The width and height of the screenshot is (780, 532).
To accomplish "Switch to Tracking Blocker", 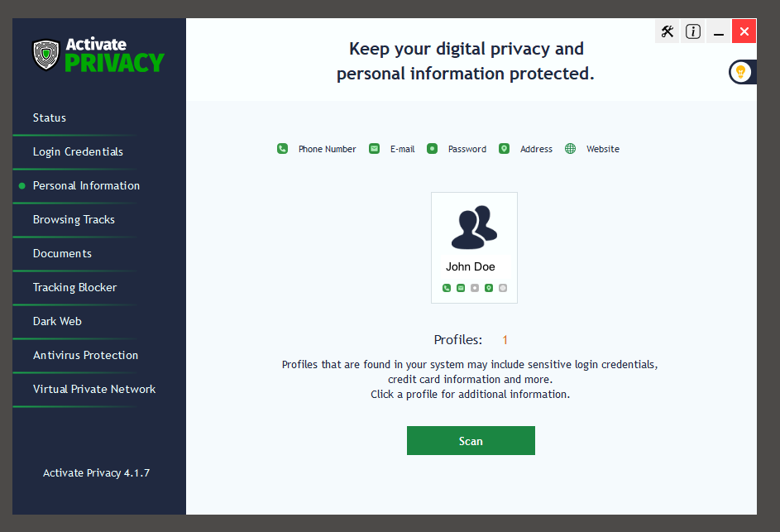I will tap(74, 288).
